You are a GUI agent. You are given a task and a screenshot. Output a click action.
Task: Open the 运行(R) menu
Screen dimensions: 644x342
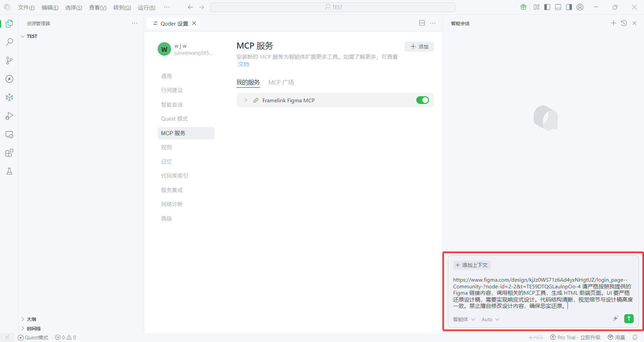coord(147,7)
